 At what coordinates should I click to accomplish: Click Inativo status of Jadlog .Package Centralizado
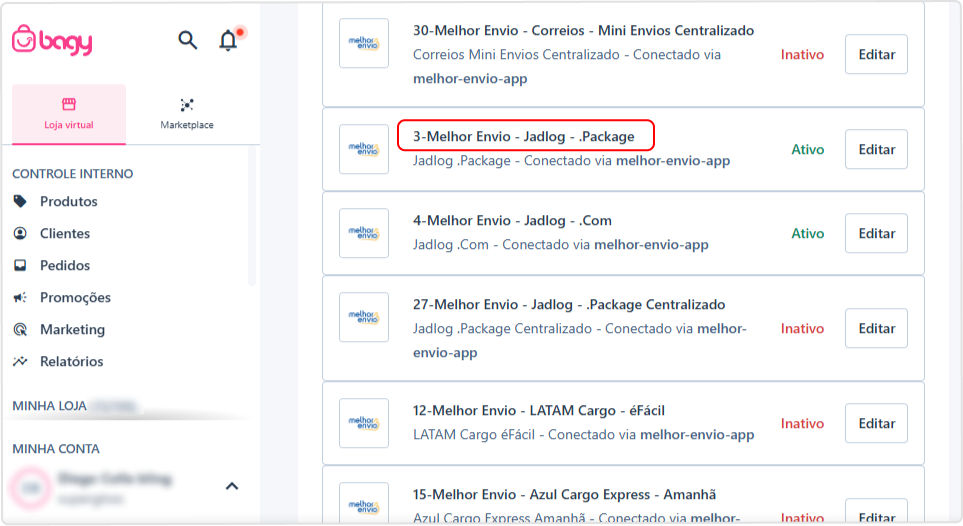coord(803,329)
